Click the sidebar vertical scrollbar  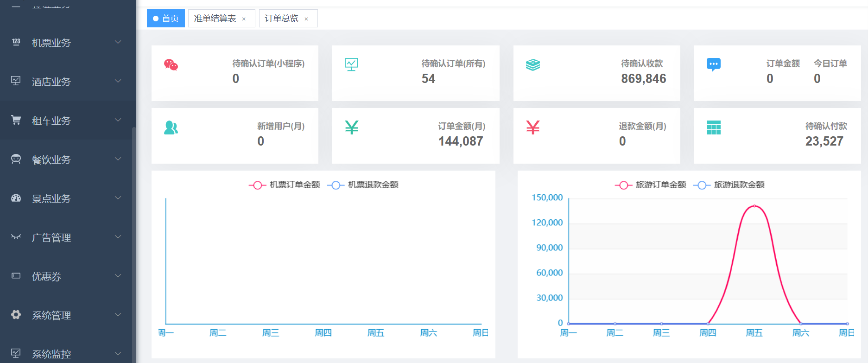coord(134,244)
